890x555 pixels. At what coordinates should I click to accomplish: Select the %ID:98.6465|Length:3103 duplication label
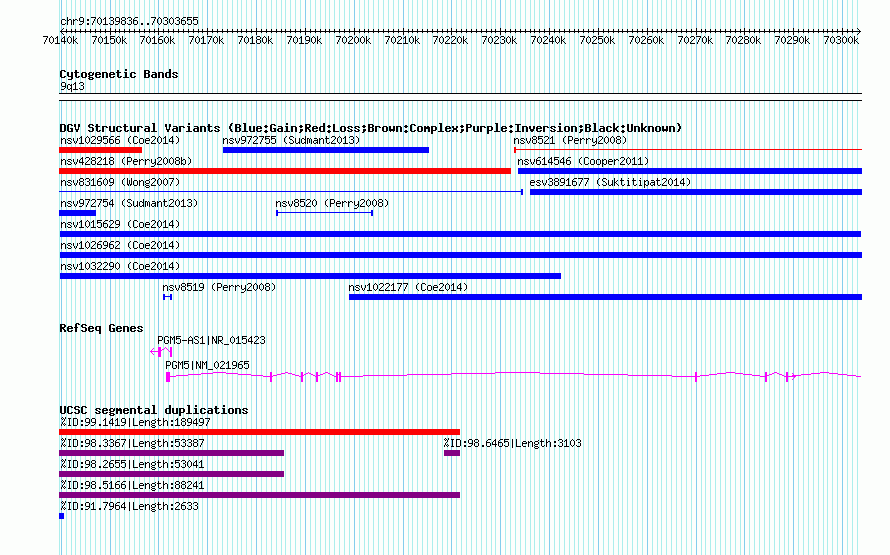(x=513, y=443)
